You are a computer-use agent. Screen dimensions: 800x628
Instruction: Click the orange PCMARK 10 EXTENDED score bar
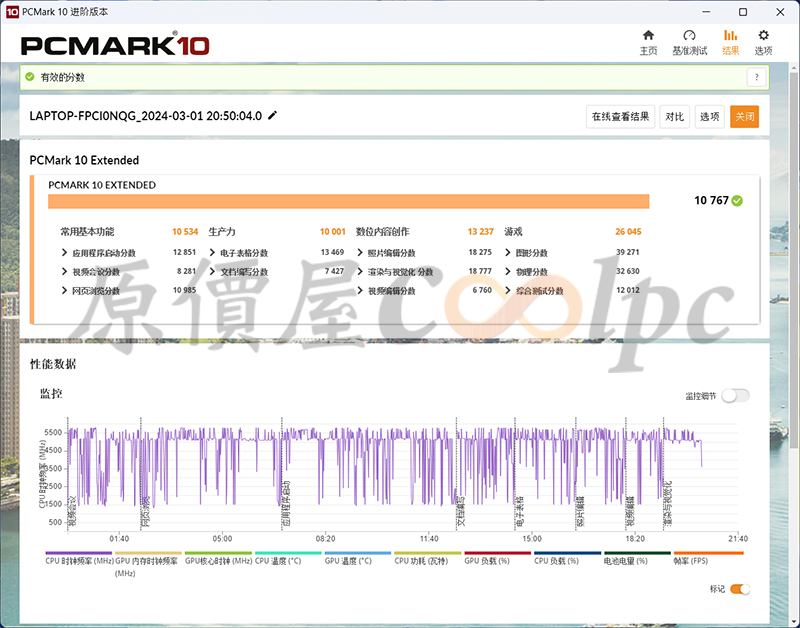pos(348,201)
